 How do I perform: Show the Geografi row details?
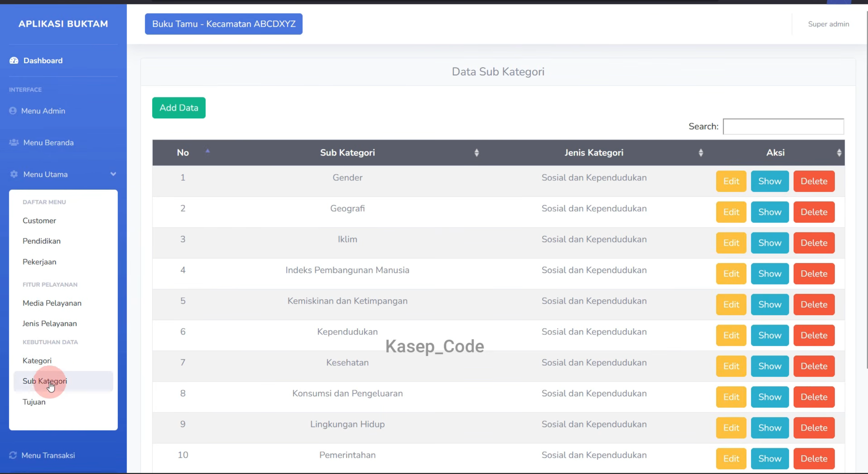pyautogui.click(x=770, y=212)
